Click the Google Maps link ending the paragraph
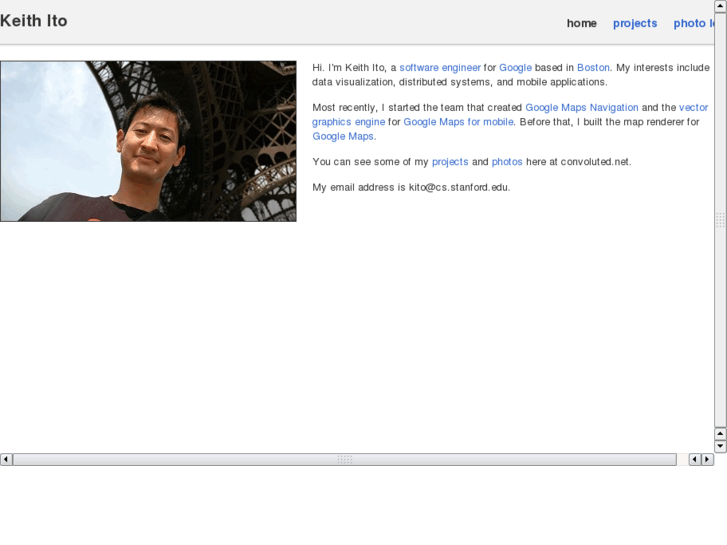The image size is (727, 545). click(342, 136)
